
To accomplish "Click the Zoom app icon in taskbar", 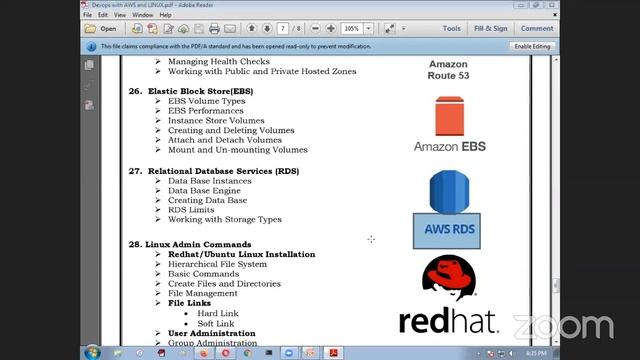I will point(289,353).
